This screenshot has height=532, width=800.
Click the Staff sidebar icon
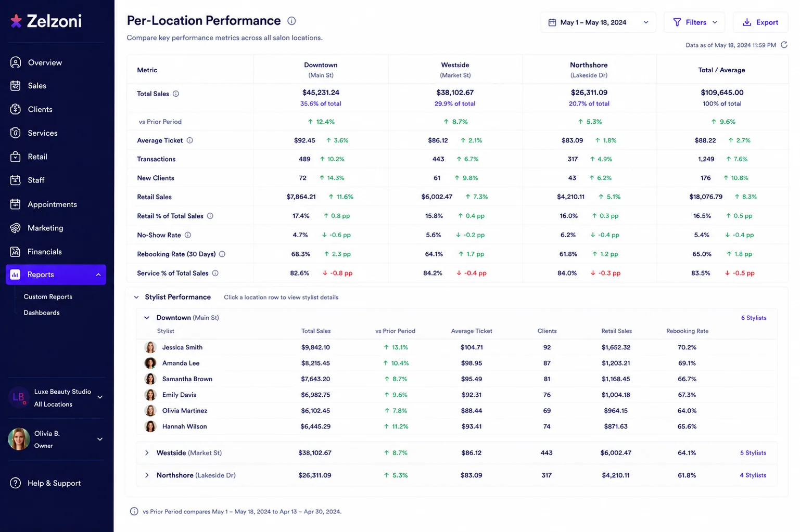pyautogui.click(x=16, y=180)
